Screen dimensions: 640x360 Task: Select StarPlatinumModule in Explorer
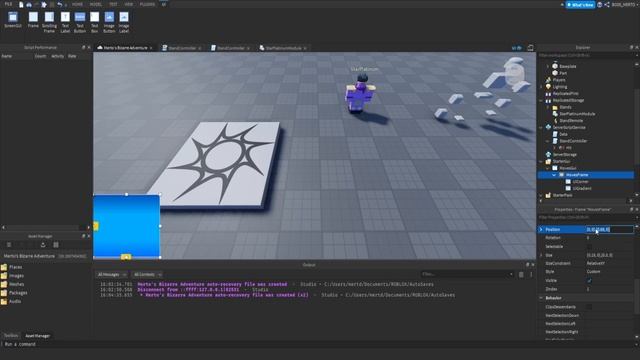(x=577, y=114)
